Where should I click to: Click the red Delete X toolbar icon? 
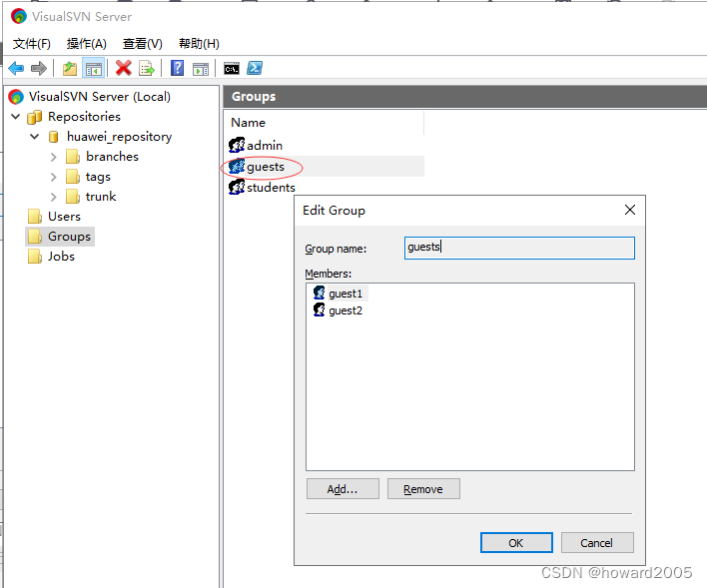pos(123,69)
